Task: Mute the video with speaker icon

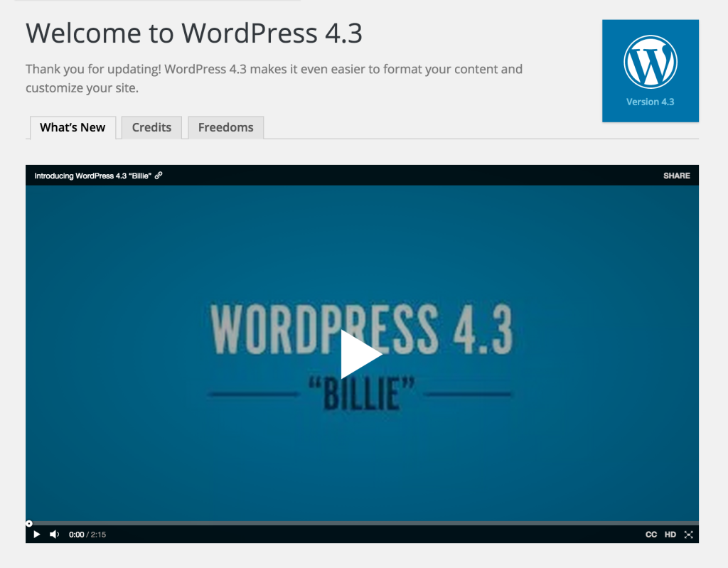Action: coord(54,535)
